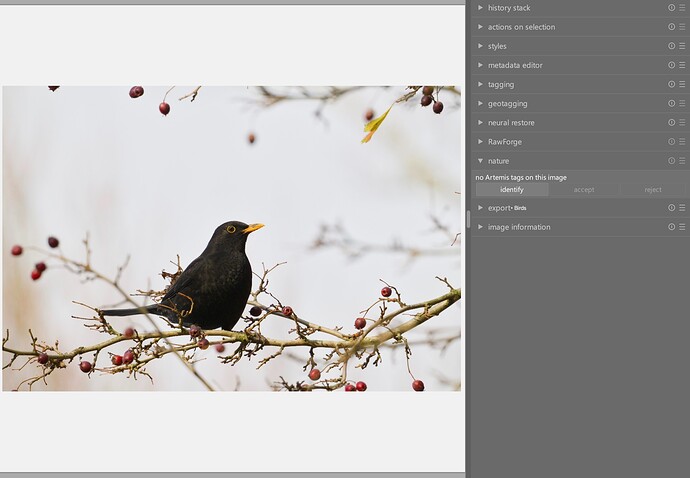Click the identify button
Viewport: 690px width, 478px height.
pyautogui.click(x=512, y=190)
